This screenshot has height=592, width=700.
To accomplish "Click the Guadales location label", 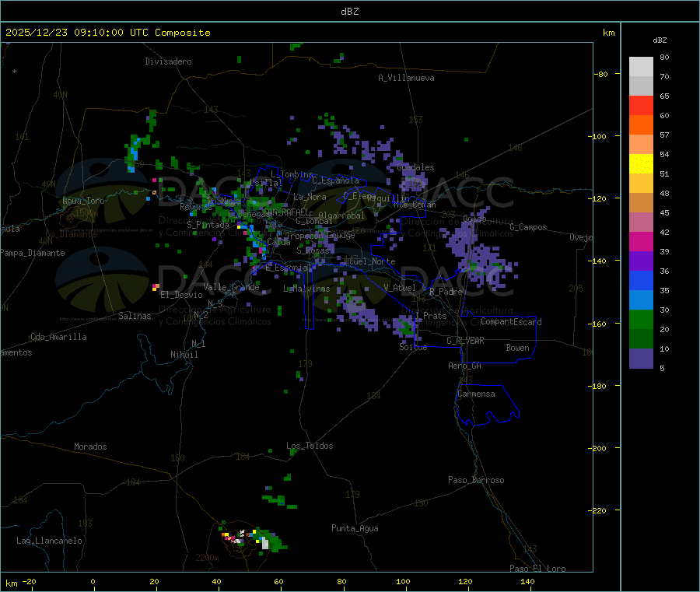I will [x=415, y=167].
